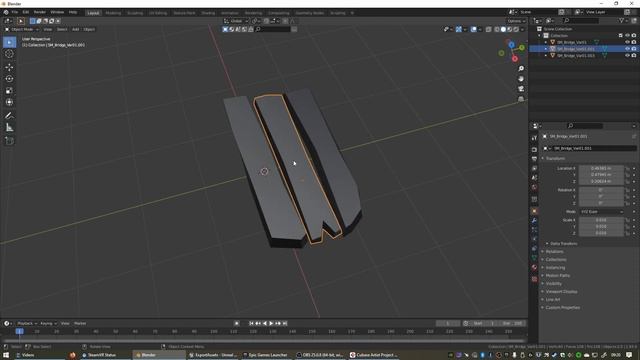Open the timeline Playback menu
This screenshot has width=640, height=360.
coord(27,323)
